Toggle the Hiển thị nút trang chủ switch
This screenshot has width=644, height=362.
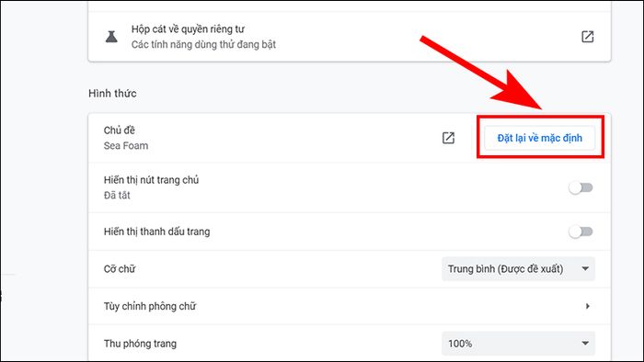point(581,187)
